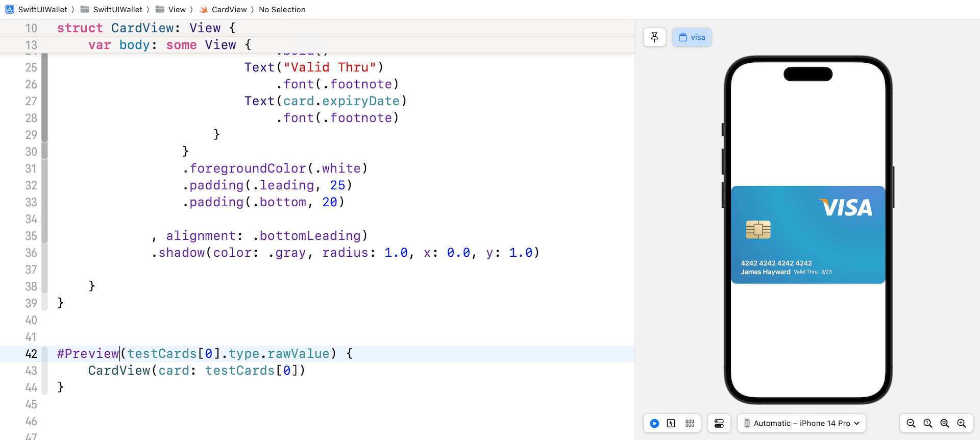980x440 pixels.
Task: Click the Valid Thru label on card
Action: pyautogui.click(x=805, y=272)
